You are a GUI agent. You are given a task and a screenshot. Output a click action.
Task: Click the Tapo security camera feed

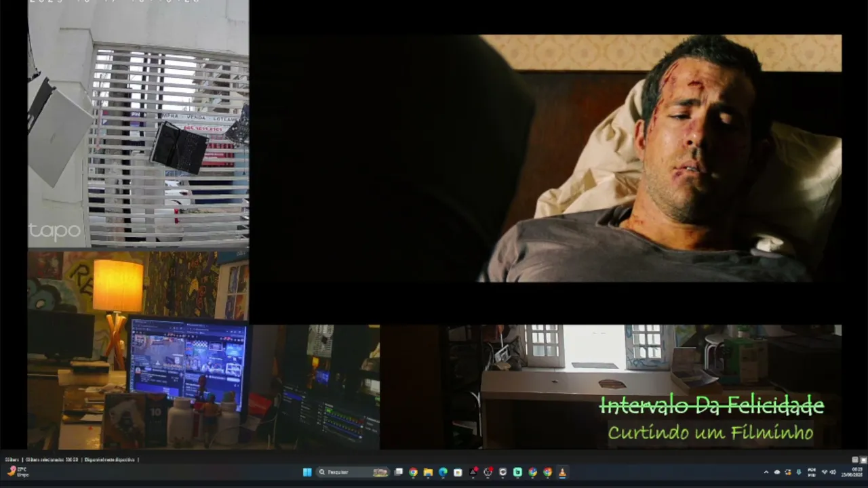coord(138,124)
